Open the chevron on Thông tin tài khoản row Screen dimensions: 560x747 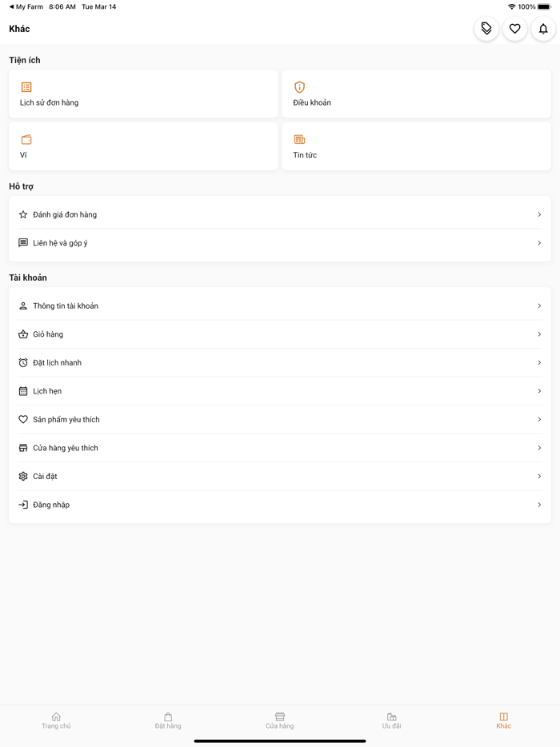[538, 306]
